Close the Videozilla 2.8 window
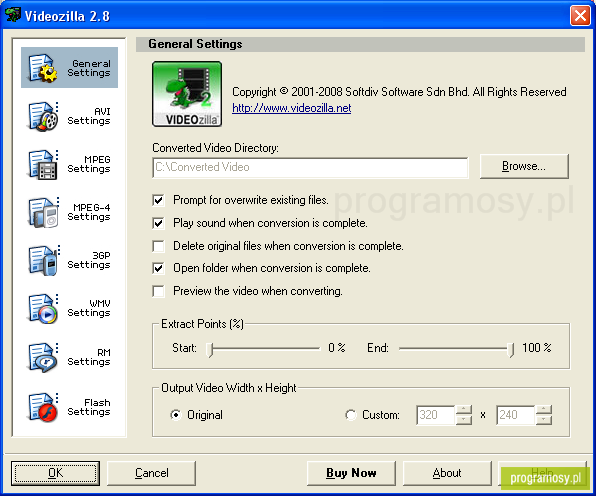Viewport: 596px width, 496px height. click(x=580, y=16)
